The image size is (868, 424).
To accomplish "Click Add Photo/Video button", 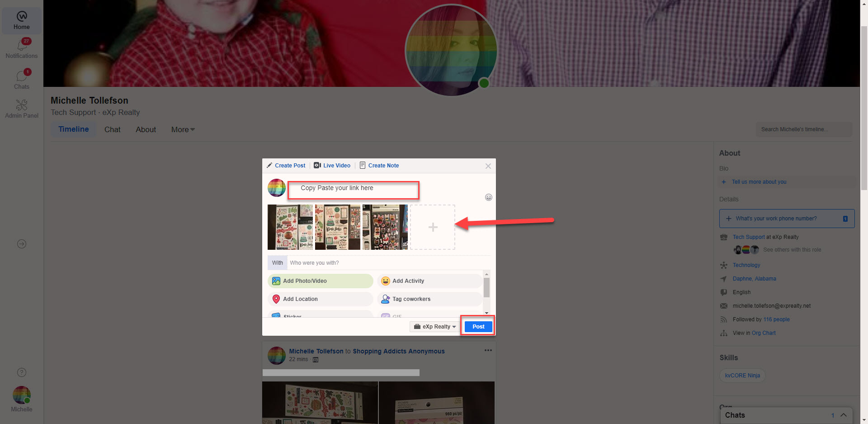I will tap(321, 281).
